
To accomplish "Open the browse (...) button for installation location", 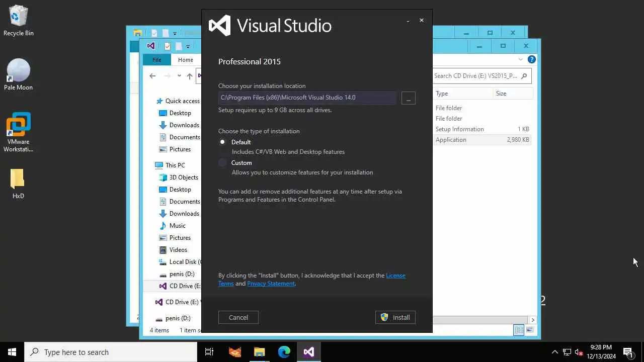I will tap(408, 98).
